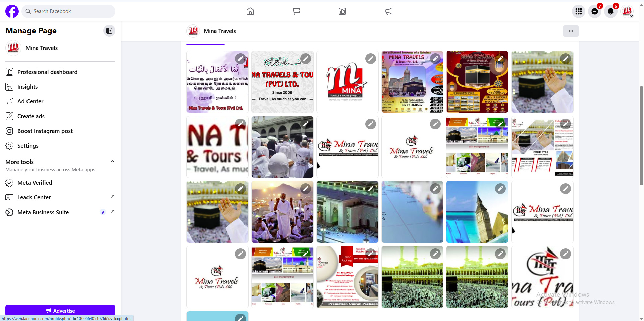The image size is (644, 321).
Task: Open Meta Business Suite link
Action: pos(43,212)
